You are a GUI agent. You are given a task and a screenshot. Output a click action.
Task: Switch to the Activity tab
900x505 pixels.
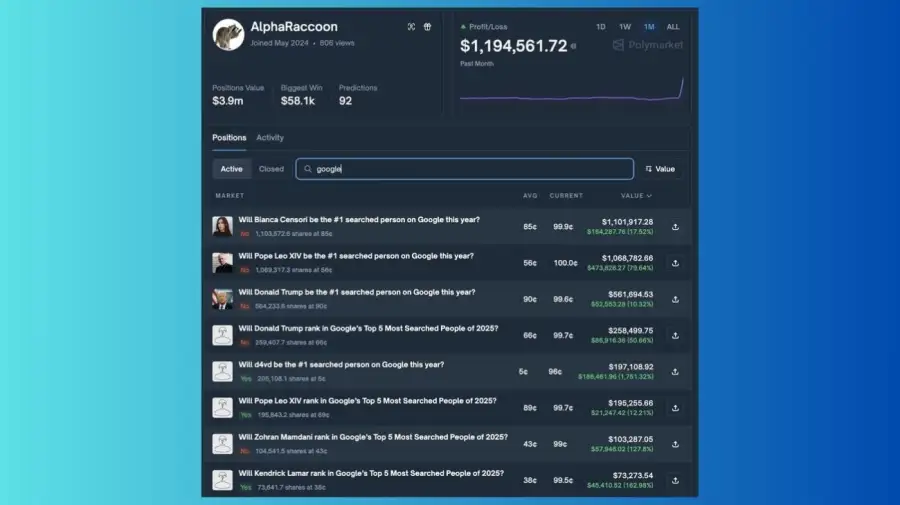[x=270, y=138]
